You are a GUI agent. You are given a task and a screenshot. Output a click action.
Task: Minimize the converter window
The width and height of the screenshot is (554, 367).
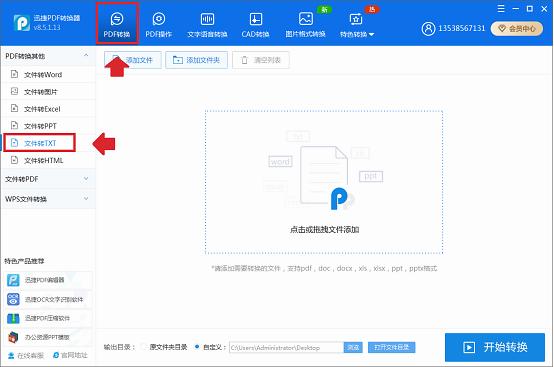point(516,9)
